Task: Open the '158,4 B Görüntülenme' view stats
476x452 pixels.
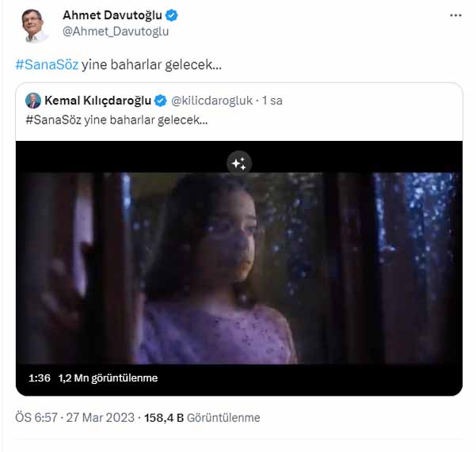Action: pyautogui.click(x=201, y=417)
